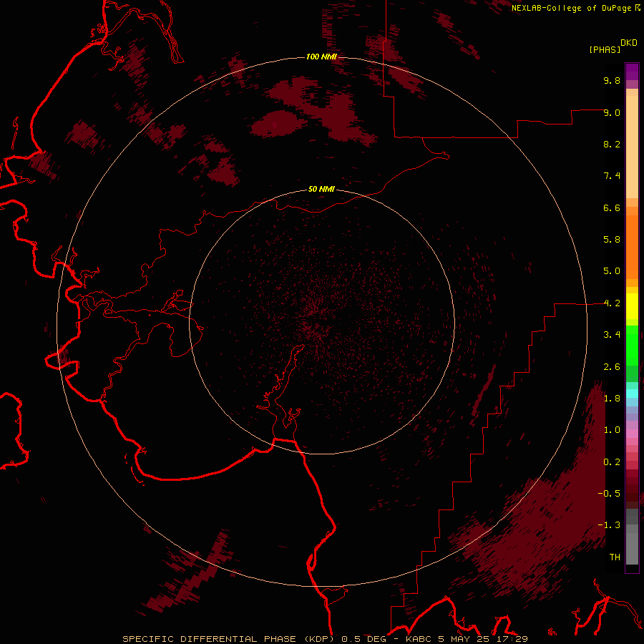Pick the orange segment of the color bar
Viewport: 644px width, 644px height.
[x=632, y=248]
